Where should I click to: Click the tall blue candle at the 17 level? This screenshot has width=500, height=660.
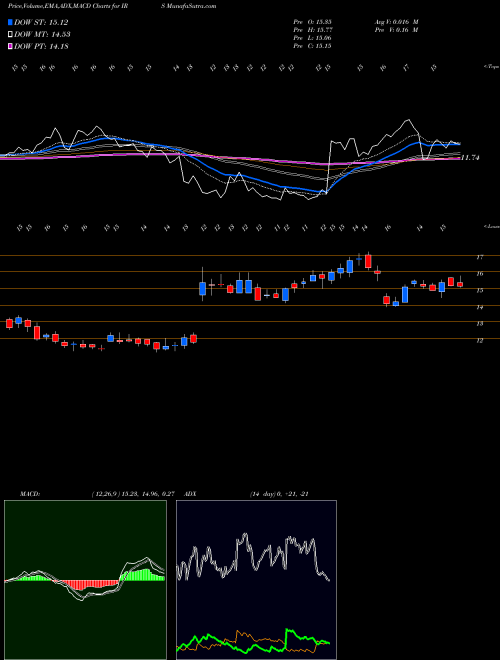[x=349, y=266]
